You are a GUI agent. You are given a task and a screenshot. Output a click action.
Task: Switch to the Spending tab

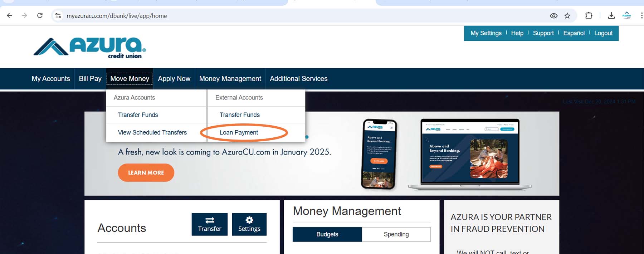tap(396, 234)
